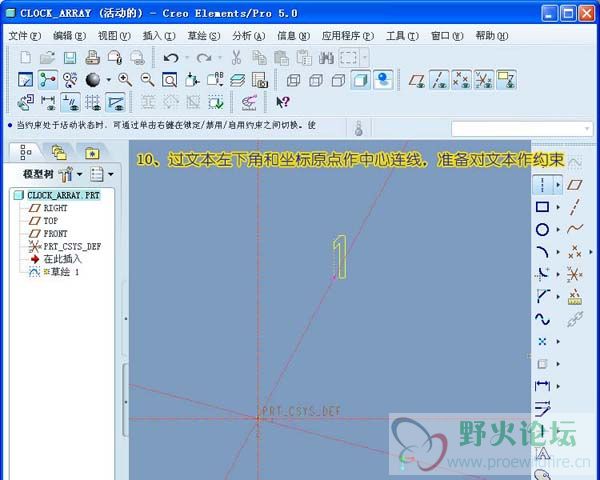600x480 pixels.
Task: Print using the printer icon
Action: (92, 58)
